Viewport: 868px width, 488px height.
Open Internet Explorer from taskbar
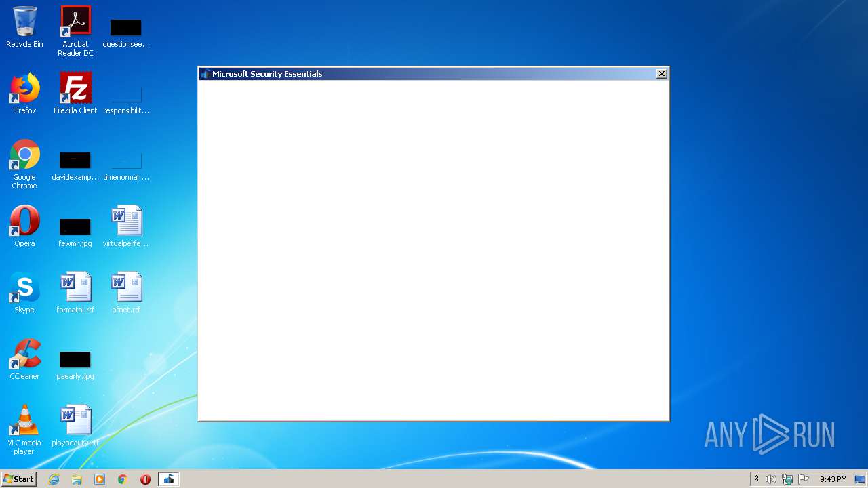(x=54, y=479)
